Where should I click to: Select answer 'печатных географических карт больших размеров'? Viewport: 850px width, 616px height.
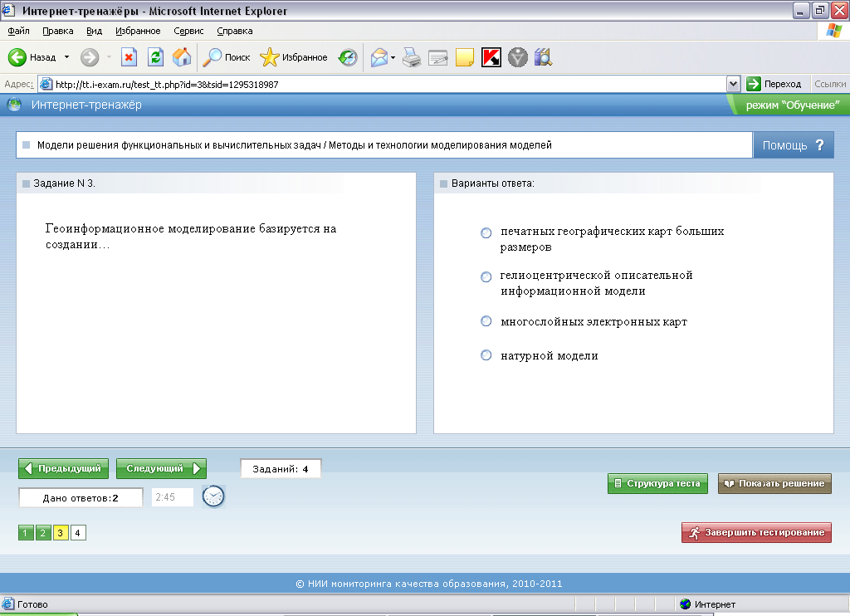click(486, 232)
